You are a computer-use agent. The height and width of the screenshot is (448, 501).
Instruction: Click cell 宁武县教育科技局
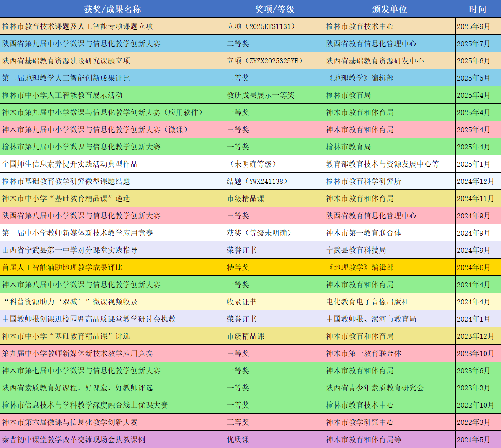390,250
